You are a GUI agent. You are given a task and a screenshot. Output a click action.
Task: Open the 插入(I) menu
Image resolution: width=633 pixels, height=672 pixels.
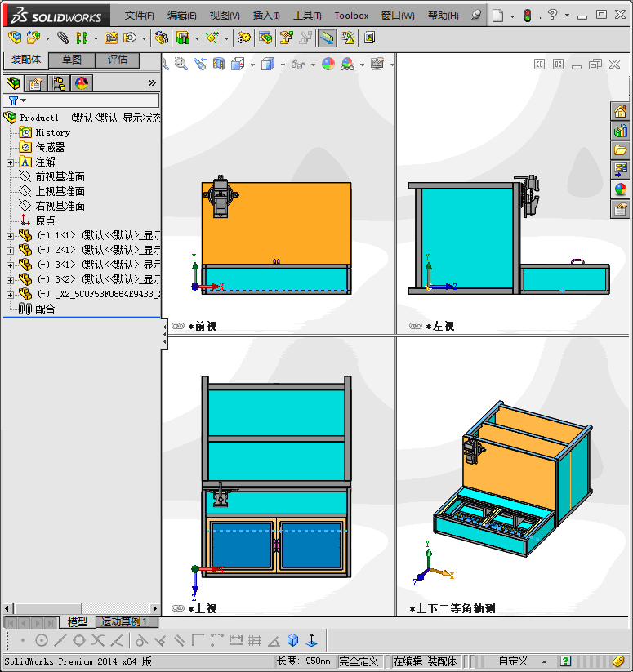266,16
